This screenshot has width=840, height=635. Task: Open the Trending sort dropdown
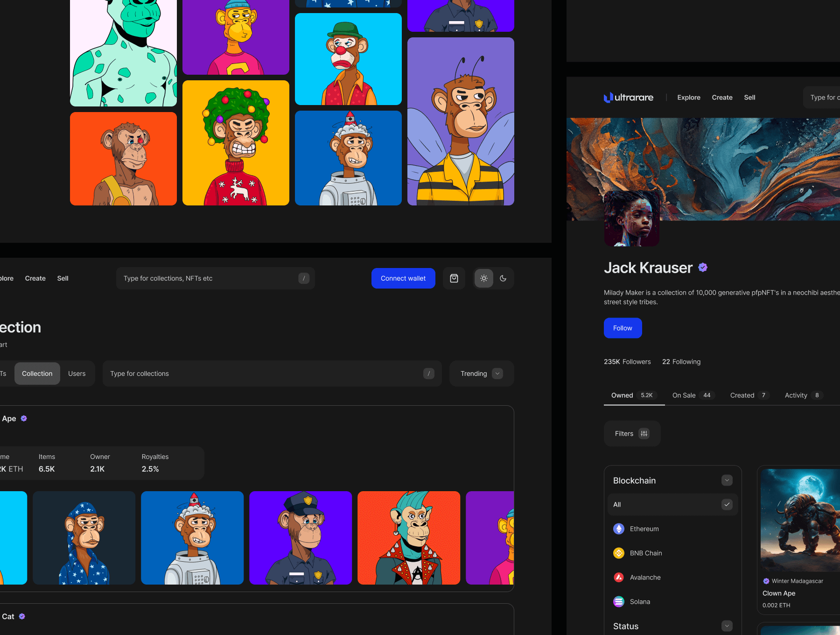[481, 374]
